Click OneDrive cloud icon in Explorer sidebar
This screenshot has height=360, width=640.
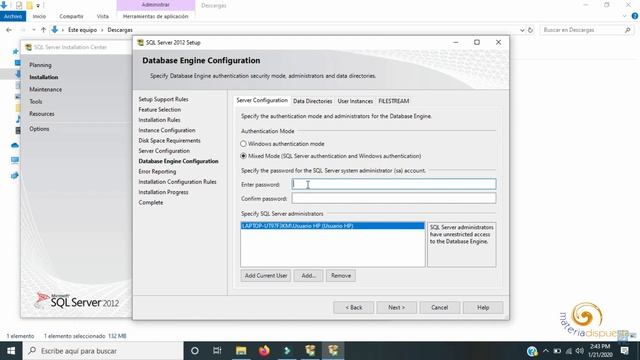[x=15, y=145]
